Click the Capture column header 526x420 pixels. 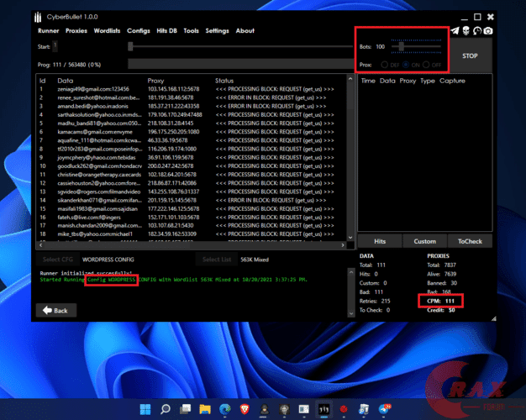(452, 81)
